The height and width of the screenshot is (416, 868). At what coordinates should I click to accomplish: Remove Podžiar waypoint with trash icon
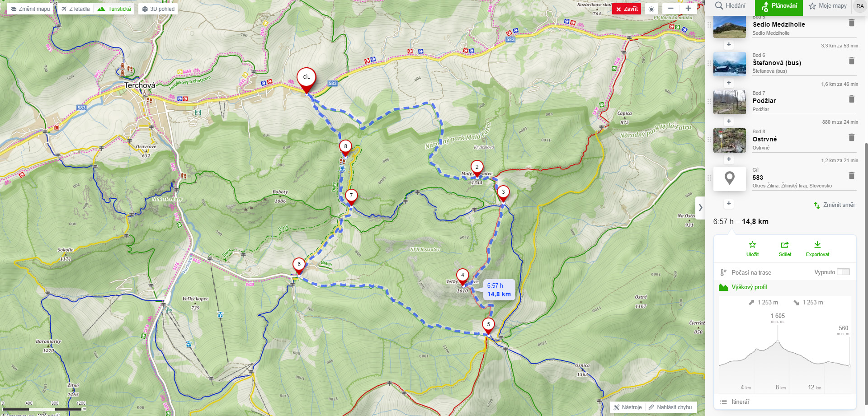851,99
